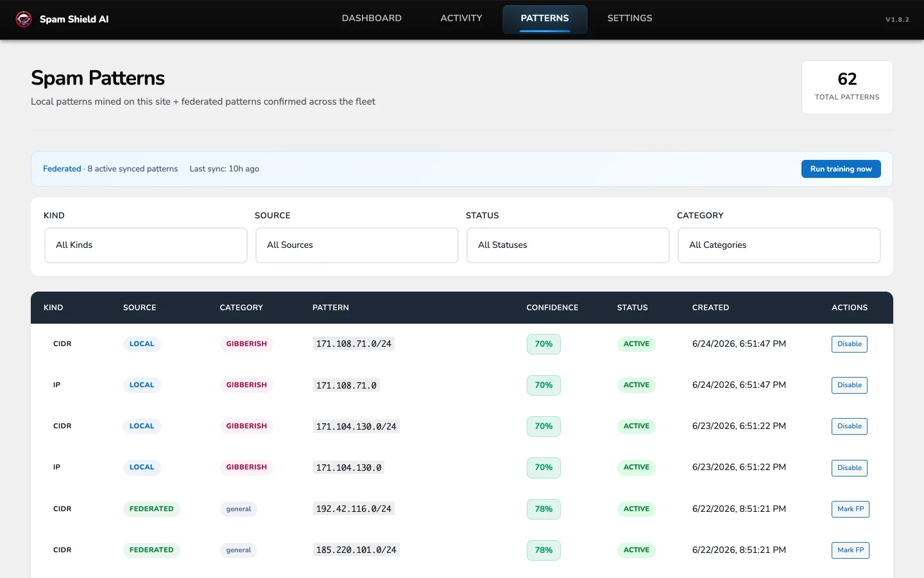Click the Run training now button
Viewport: 924px width, 578px height.
tap(841, 169)
